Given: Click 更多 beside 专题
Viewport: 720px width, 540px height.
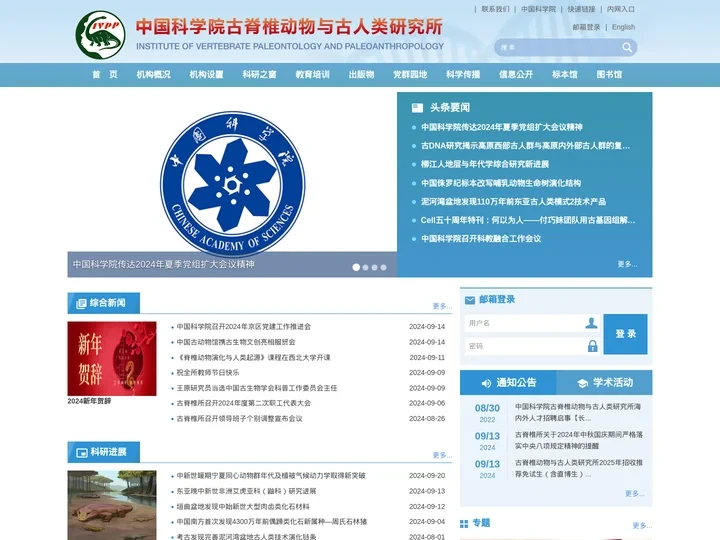Looking at the screenshot, I should (x=642, y=526).
